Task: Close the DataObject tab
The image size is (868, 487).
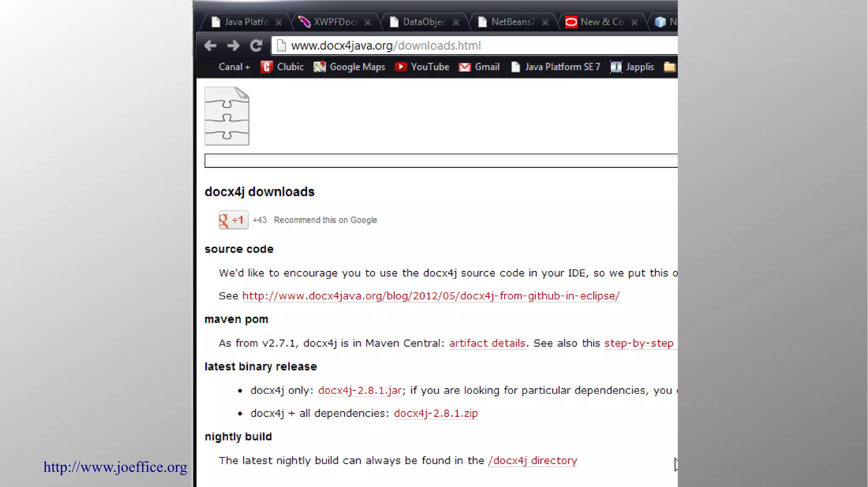Action: [456, 22]
